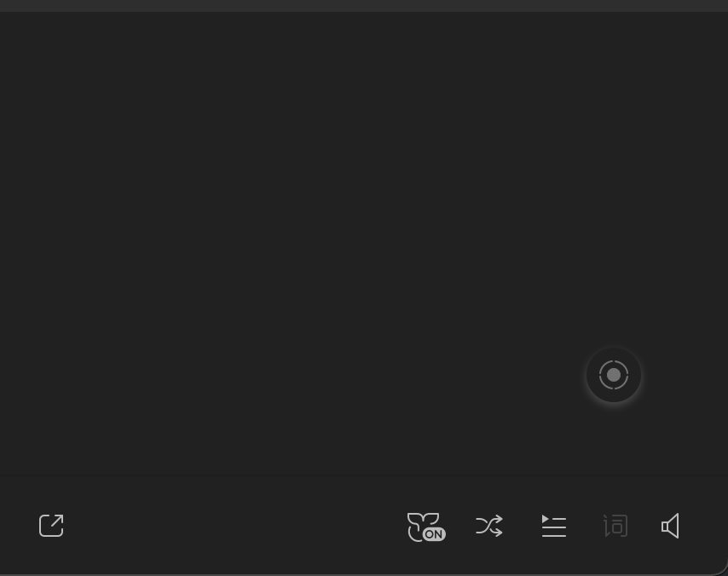Screen dimensions: 728x576
Task: Share the current track
Action: click(x=51, y=526)
